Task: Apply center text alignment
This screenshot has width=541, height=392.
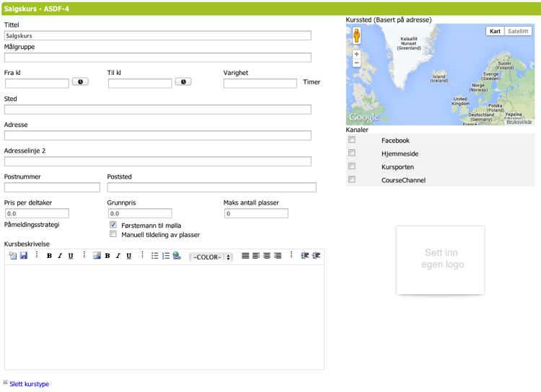Action: 267,256
